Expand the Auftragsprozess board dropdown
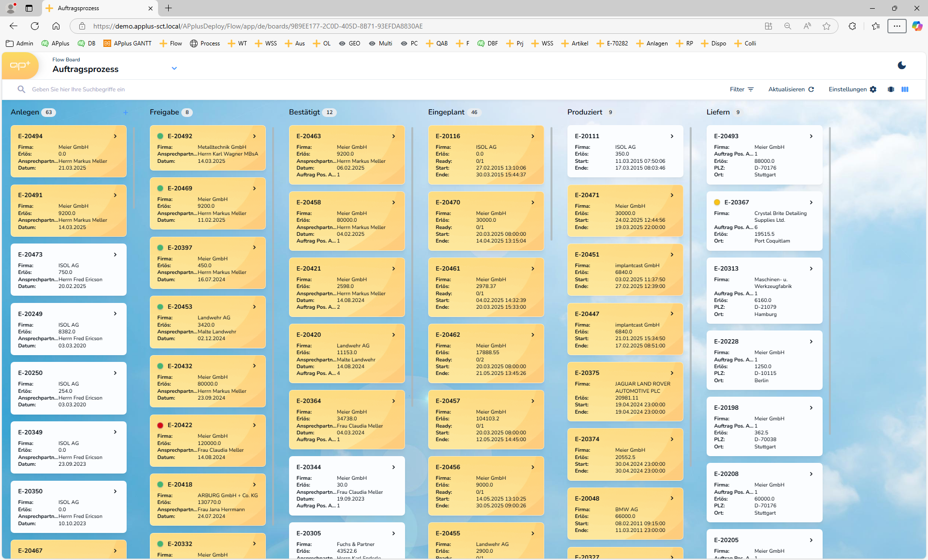This screenshot has width=928, height=560. click(174, 69)
